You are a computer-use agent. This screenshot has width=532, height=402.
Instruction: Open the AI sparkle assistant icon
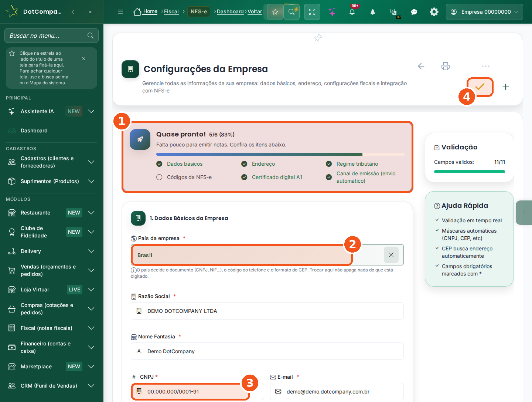(x=332, y=12)
